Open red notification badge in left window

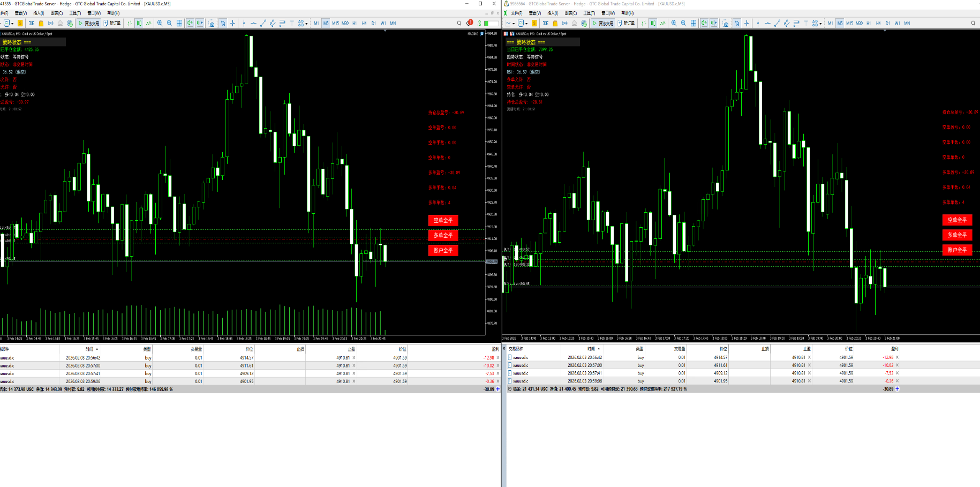pos(470,23)
